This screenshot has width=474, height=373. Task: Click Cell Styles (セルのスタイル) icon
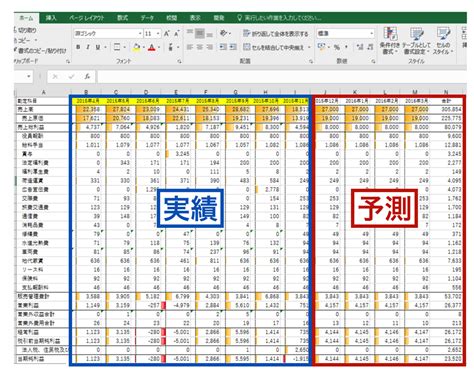(443, 34)
